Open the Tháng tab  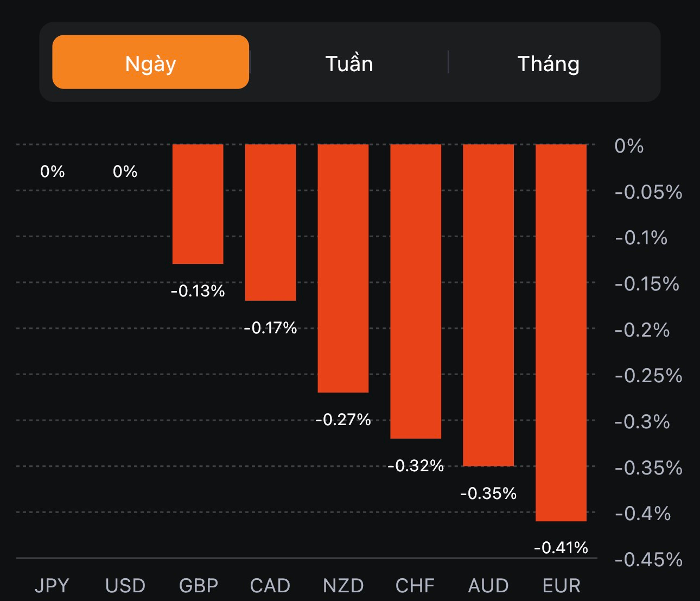(x=548, y=64)
